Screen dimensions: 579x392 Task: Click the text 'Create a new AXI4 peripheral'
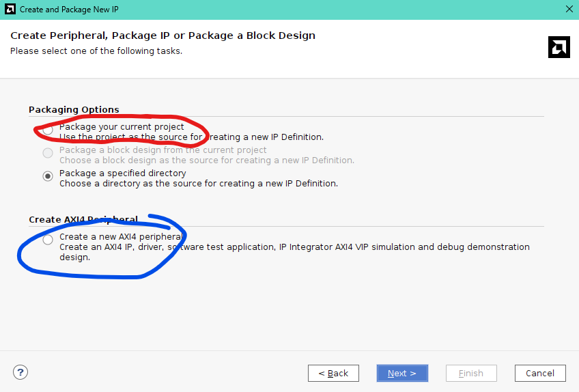121,237
